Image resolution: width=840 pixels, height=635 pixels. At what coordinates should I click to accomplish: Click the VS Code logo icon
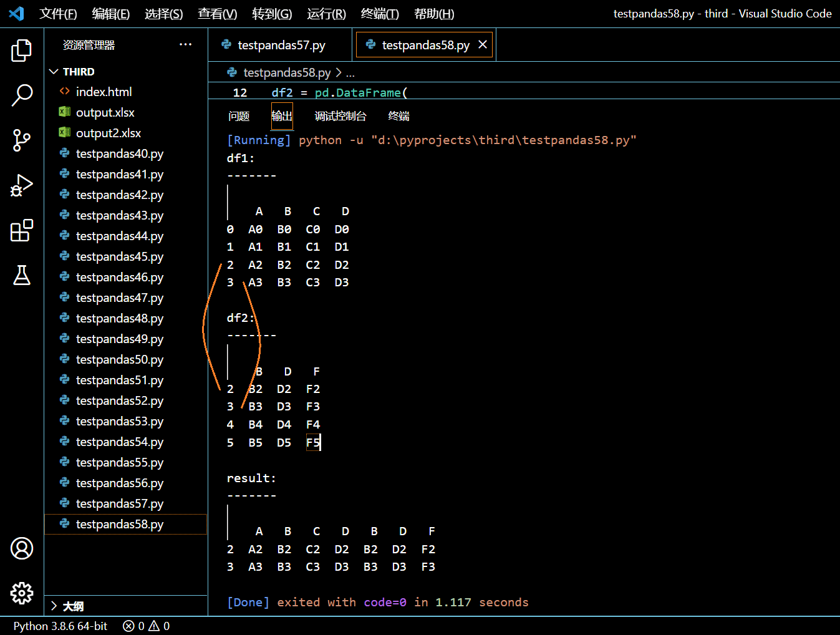point(16,13)
